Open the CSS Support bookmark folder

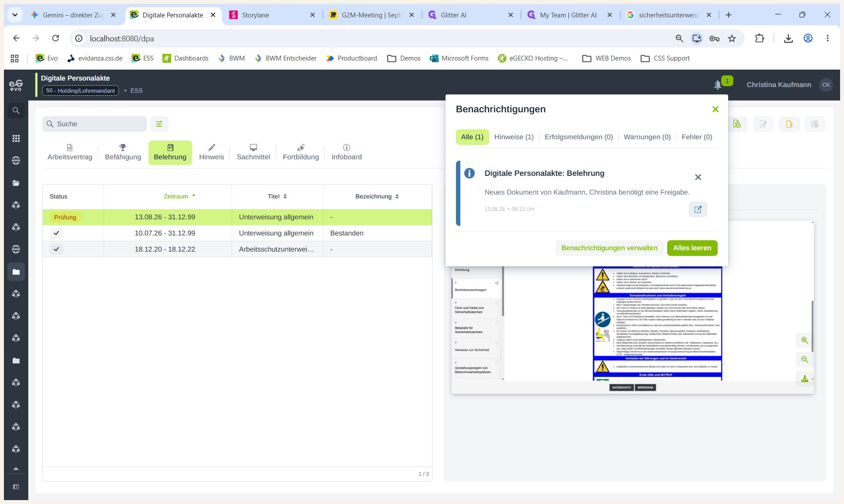[x=665, y=58]
